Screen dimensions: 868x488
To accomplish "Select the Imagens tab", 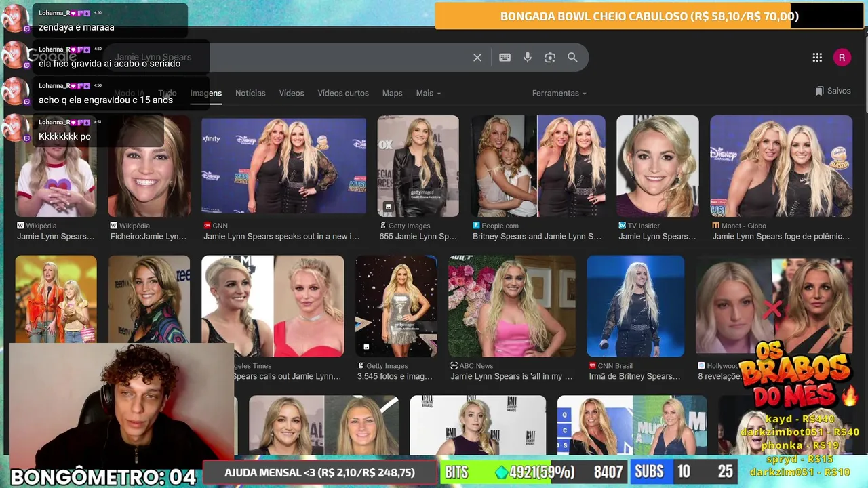I will tap(206, 93).
